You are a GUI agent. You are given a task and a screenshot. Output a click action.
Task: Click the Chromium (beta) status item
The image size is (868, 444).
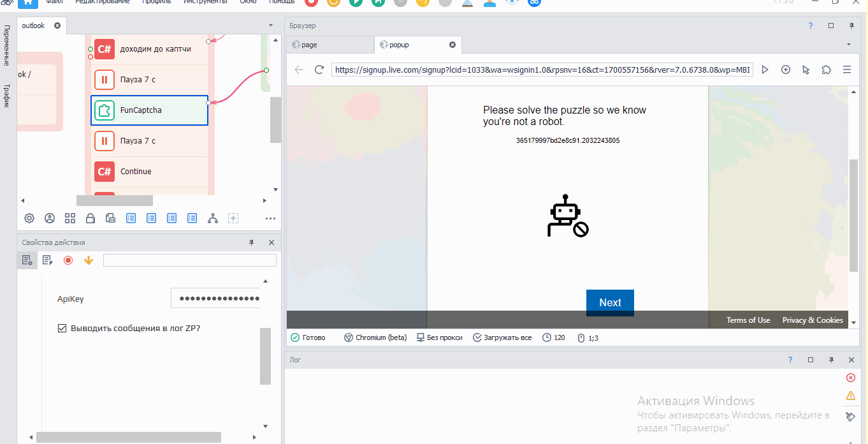[375, 337]
